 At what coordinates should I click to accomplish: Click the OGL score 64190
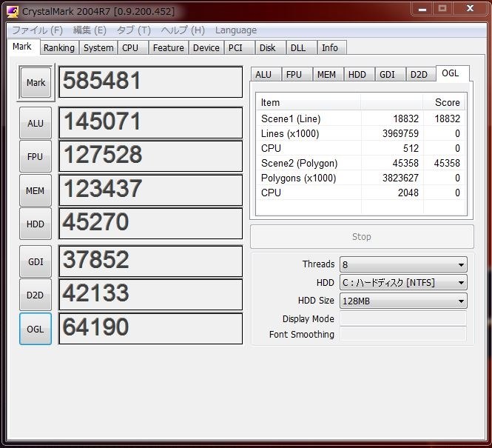click(151, 328)
